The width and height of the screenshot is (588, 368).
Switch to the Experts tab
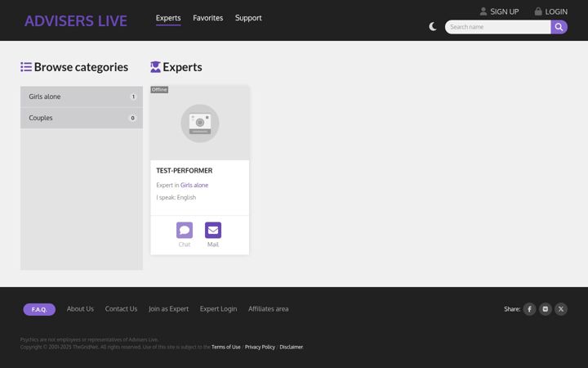coord(168,18)
